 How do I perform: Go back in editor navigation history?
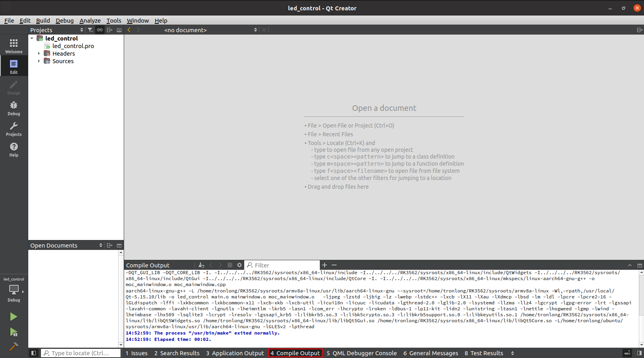[129, 30]
